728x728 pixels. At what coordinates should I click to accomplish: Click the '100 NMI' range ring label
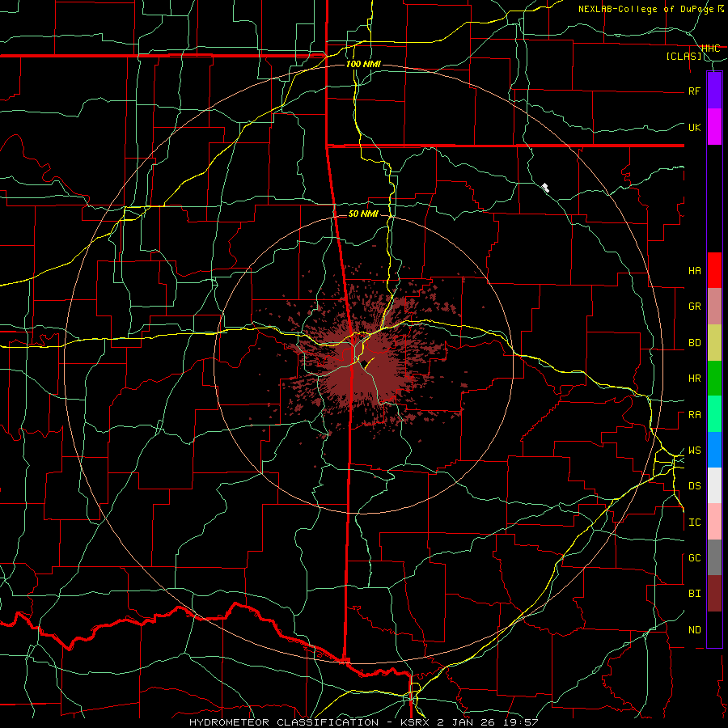363,64
